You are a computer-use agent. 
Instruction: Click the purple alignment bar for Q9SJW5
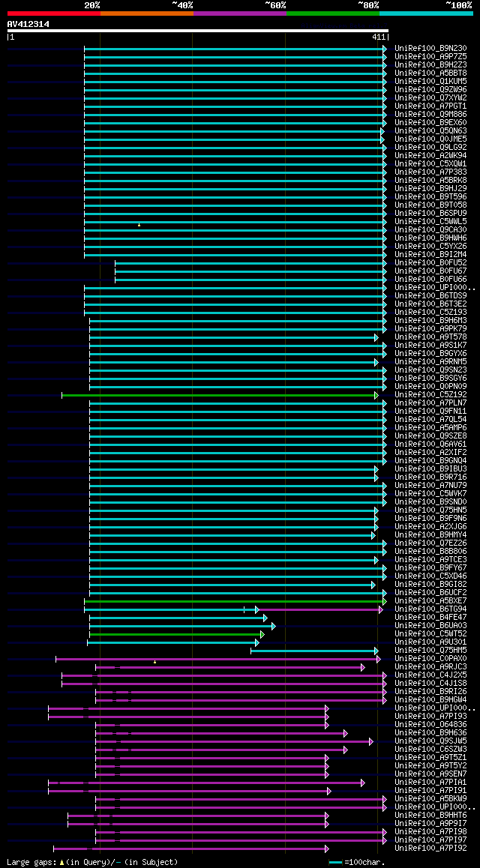(x=234, y=742)
